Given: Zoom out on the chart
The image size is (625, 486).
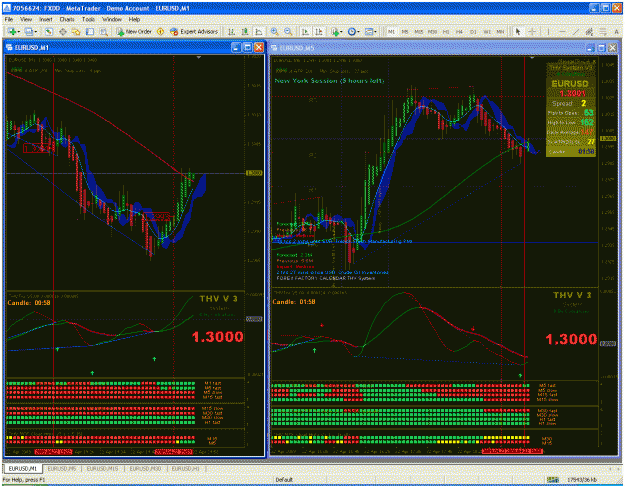Looking at the screenshot, I should click(288, 31).
